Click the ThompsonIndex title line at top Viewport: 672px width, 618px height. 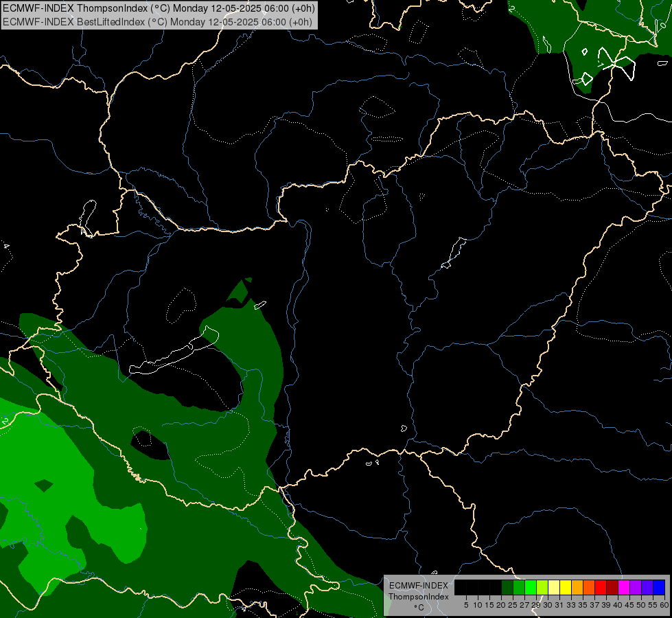pyautogui.click(x=159, y=8)
